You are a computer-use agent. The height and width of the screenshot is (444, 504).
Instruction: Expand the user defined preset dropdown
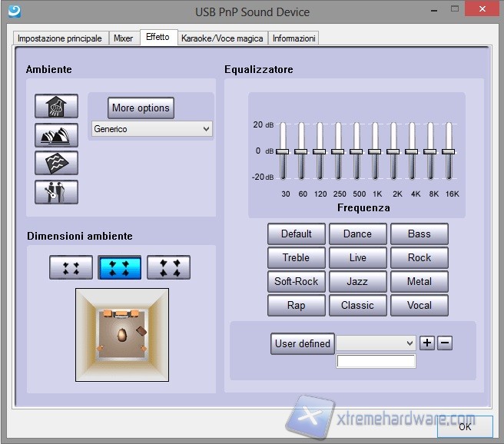(376, 343)
